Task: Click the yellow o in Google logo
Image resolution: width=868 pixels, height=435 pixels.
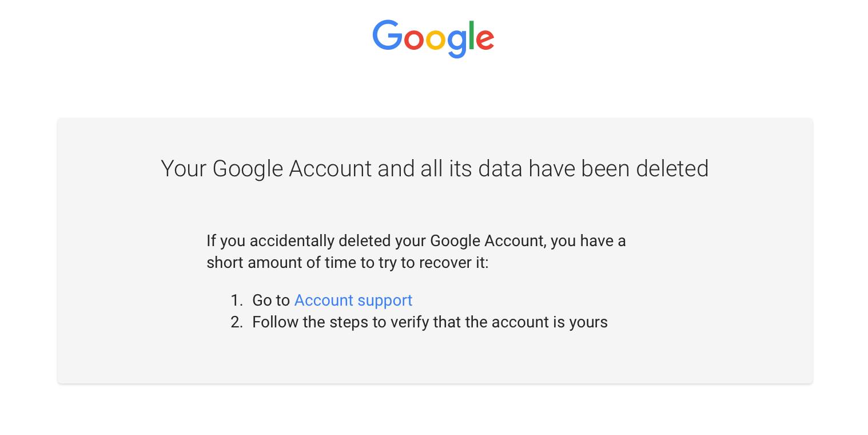Action: (x=436, y=39)
